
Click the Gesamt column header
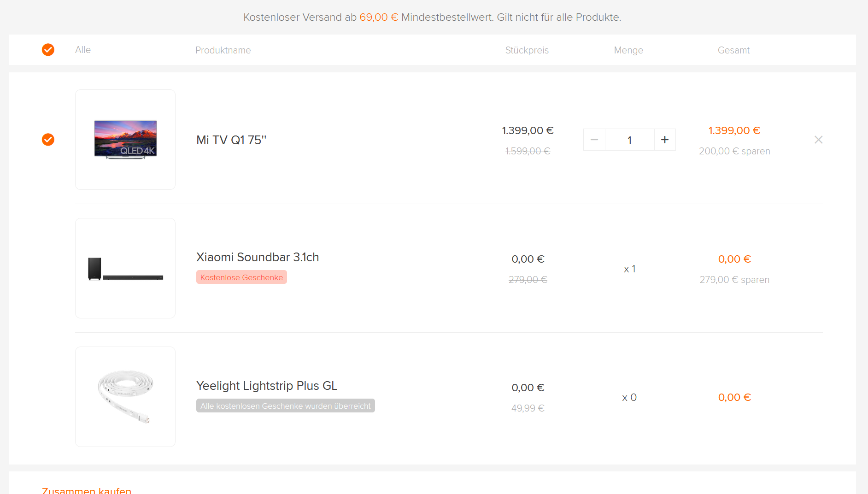733,50
